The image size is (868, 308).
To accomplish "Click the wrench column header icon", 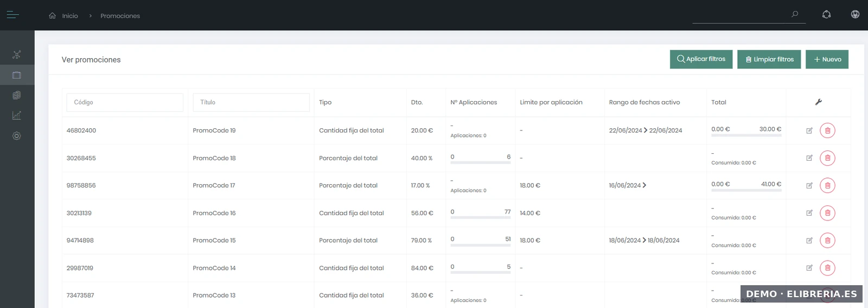I will (x=818, y=102).
